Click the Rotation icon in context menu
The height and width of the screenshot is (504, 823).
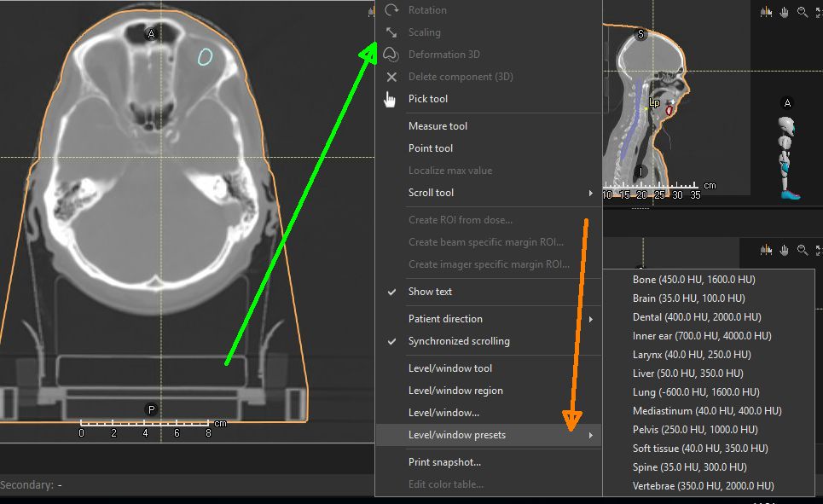391,10
